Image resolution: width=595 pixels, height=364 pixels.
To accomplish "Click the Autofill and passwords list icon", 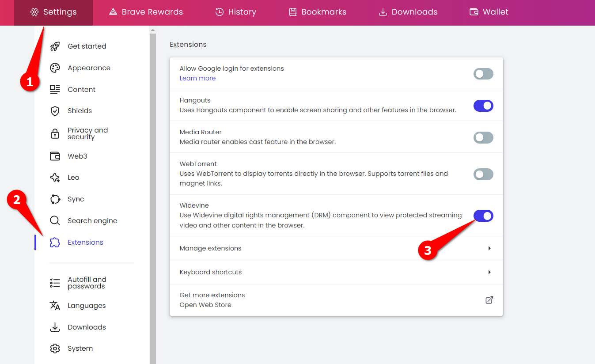I will pos(55,283).
